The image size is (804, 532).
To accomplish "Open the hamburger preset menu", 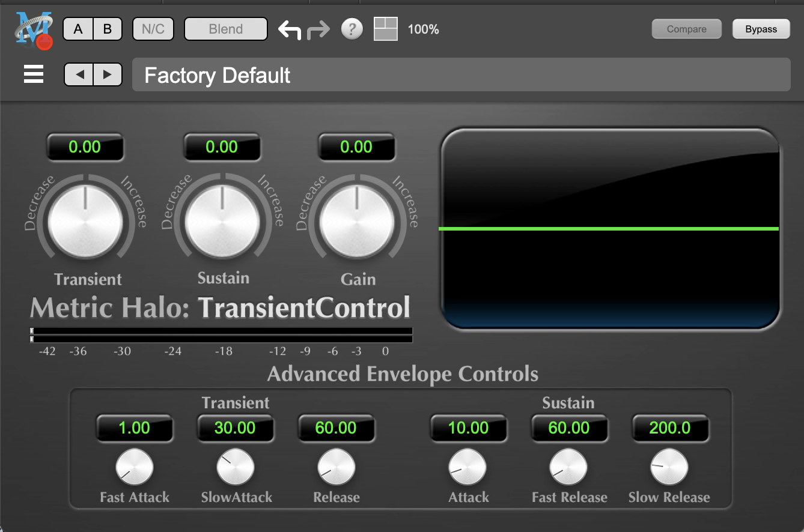I will 33,74.
